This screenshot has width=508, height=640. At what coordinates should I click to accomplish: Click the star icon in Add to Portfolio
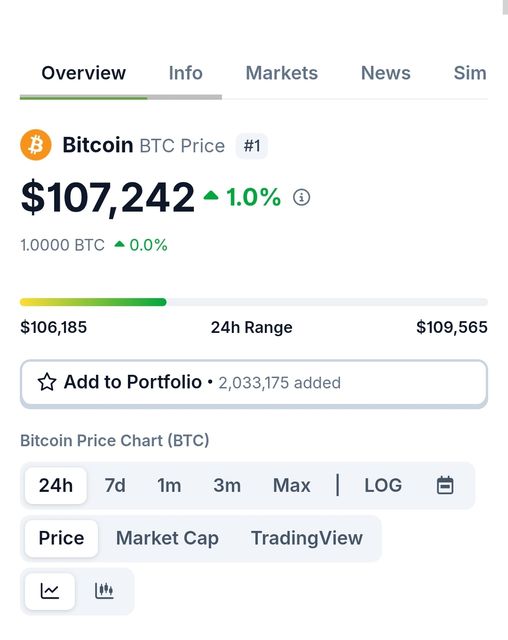click(47, 382)
